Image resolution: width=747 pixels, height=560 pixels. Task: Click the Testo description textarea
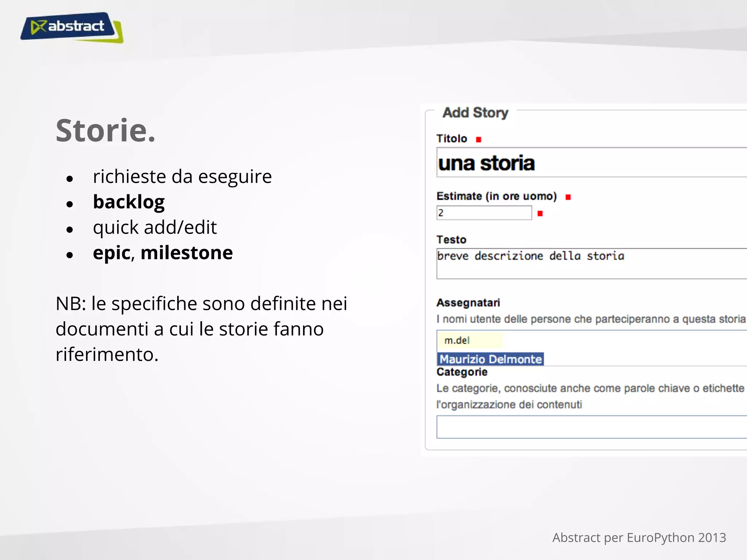tap(592, 264)
